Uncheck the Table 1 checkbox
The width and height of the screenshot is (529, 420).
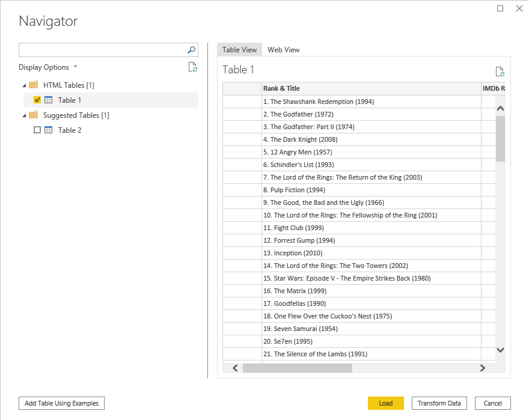click(x=37, y=100)
